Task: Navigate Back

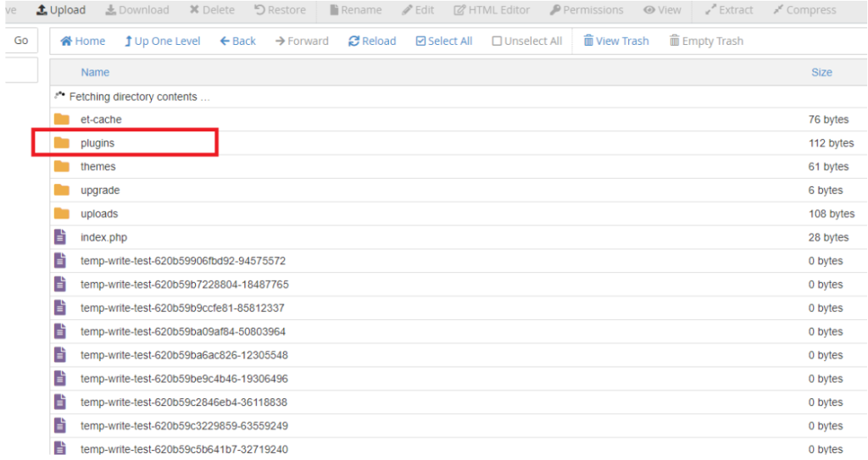Action: point(238,41)
